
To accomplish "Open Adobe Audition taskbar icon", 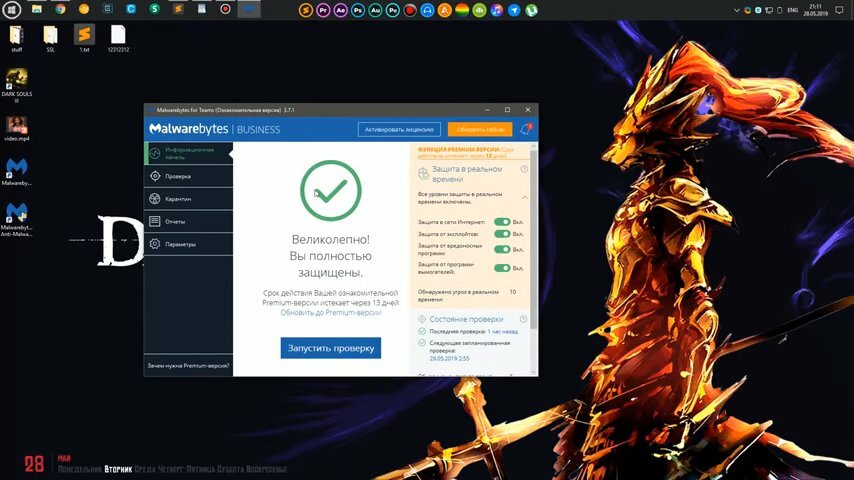I will tap(375, 10).
